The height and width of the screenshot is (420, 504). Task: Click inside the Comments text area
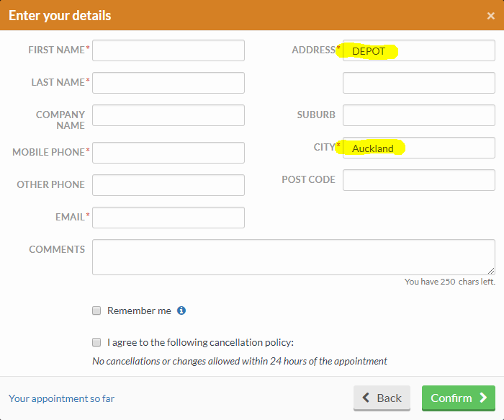coord(293,257)
